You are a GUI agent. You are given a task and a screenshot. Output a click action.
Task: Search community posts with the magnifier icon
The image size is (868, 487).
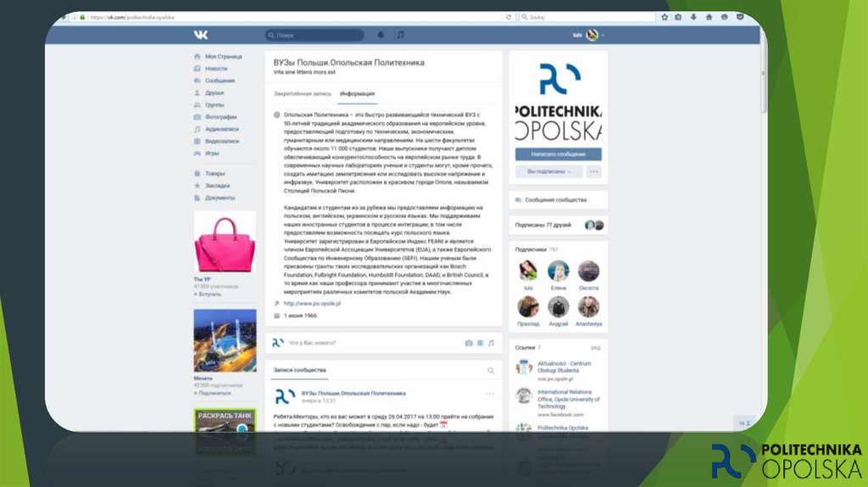pyautogui.click(x=490, y=371)
